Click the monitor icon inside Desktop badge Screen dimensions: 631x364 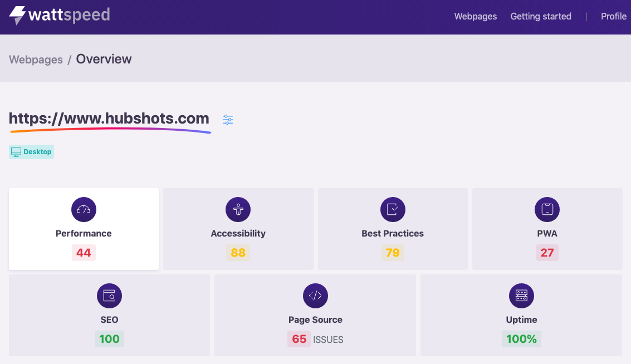pos(16,151)
